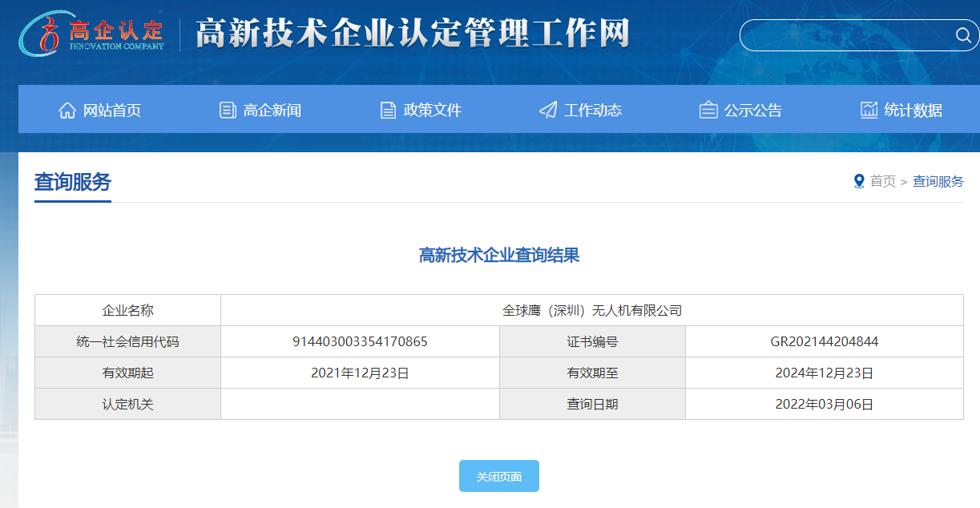The image size is (980, 508).
Task: Click the 政策文件 document icon
Action: [x=388, y=109]
